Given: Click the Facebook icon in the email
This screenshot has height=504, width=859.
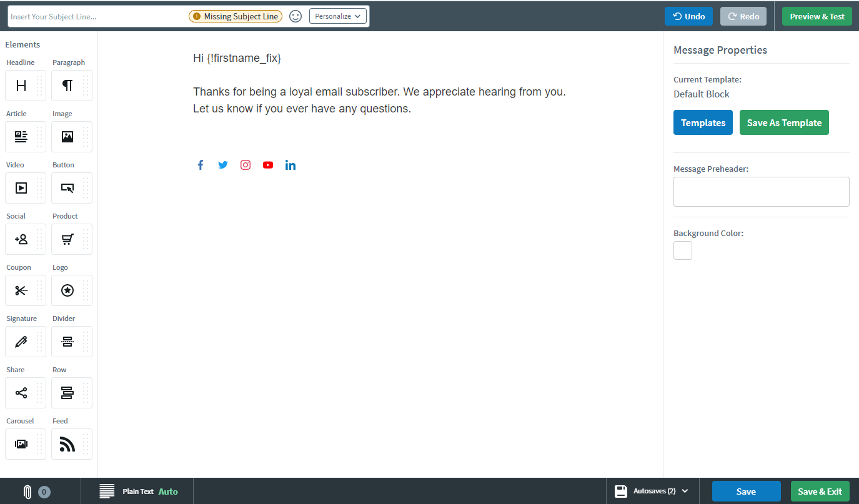Looking at the screenshot, I should click(201, 165).
